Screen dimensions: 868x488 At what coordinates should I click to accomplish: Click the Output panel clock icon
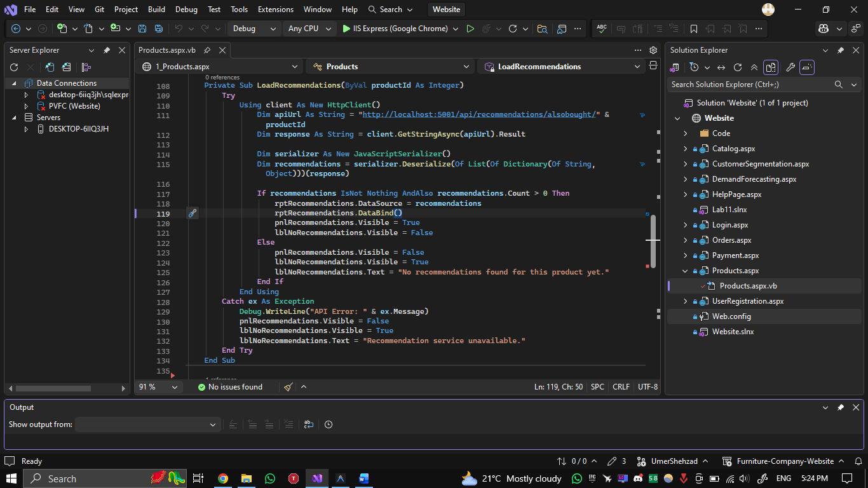click(329, 424)
